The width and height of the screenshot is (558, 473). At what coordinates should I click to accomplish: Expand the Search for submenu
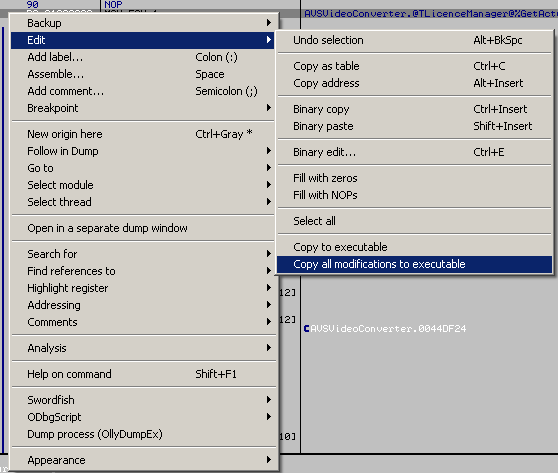click(x=142, y=254)
